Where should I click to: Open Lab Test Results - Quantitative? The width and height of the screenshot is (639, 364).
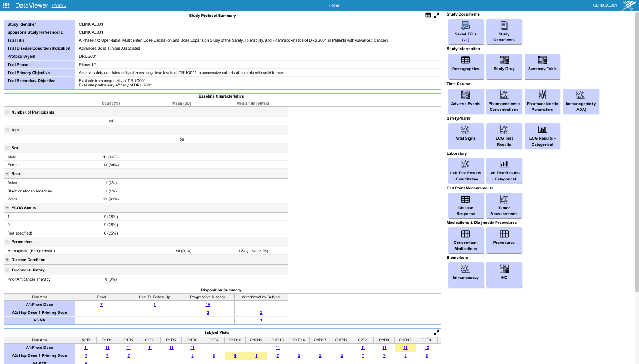tap(465, 171)
